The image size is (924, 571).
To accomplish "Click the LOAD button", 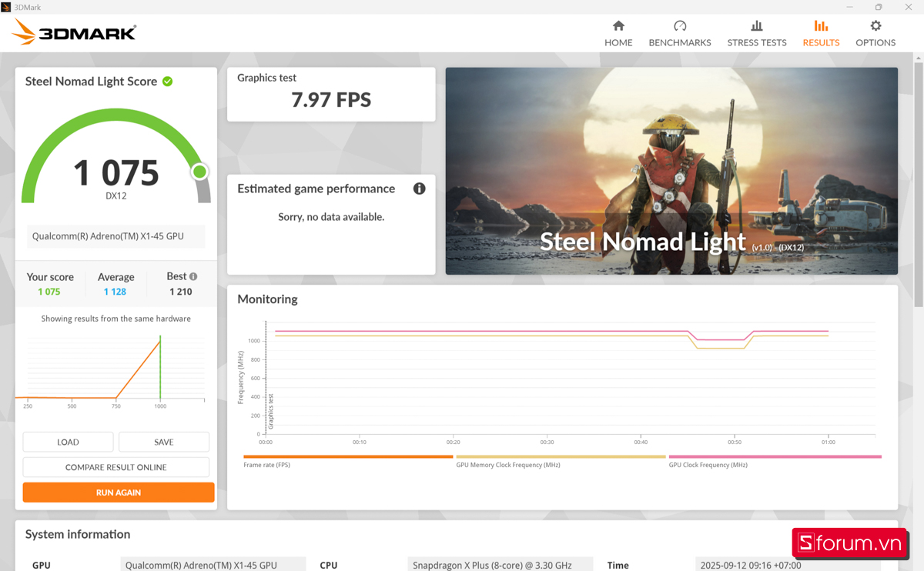I will [68, 442].
